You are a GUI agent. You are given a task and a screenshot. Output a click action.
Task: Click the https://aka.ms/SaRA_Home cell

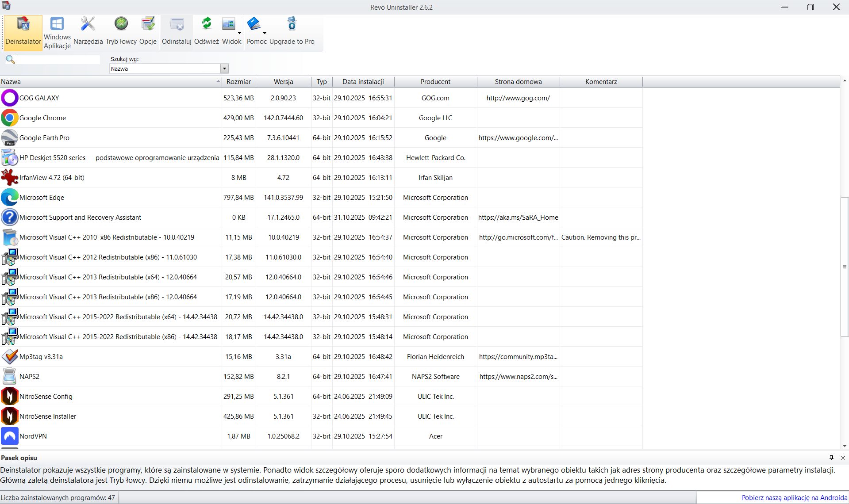[x=518, y=218]
